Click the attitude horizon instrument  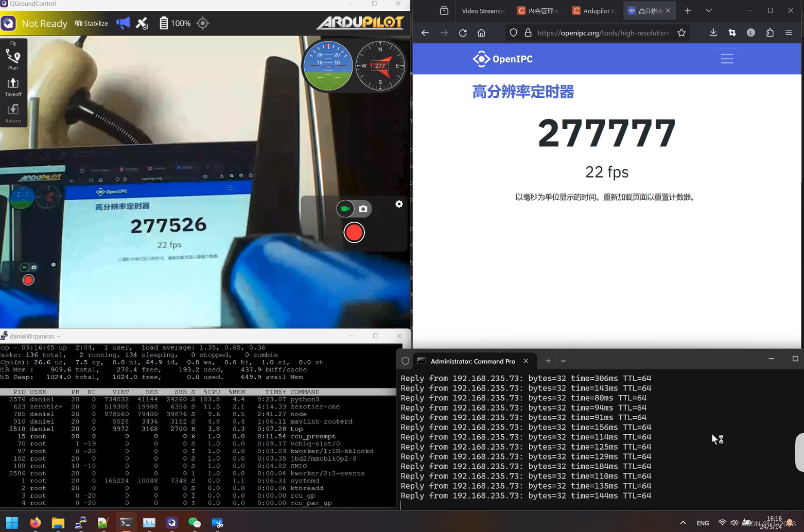(x=328, y=66)
